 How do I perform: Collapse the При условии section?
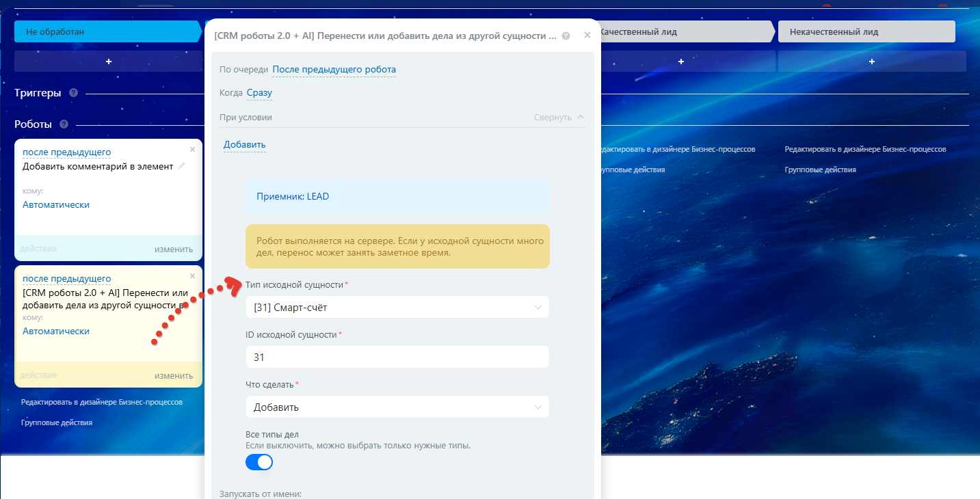point(559,117)
